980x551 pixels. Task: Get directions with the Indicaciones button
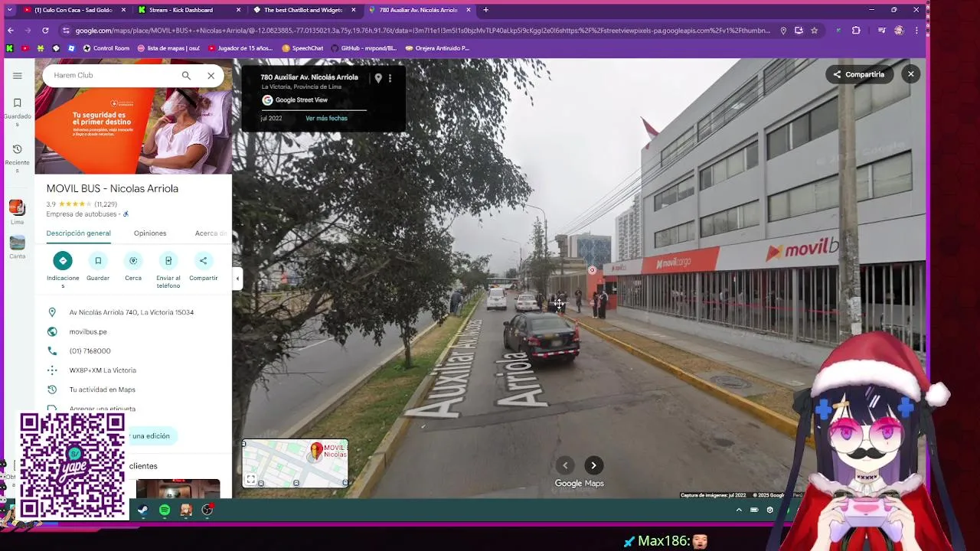[x=63, y=269]
